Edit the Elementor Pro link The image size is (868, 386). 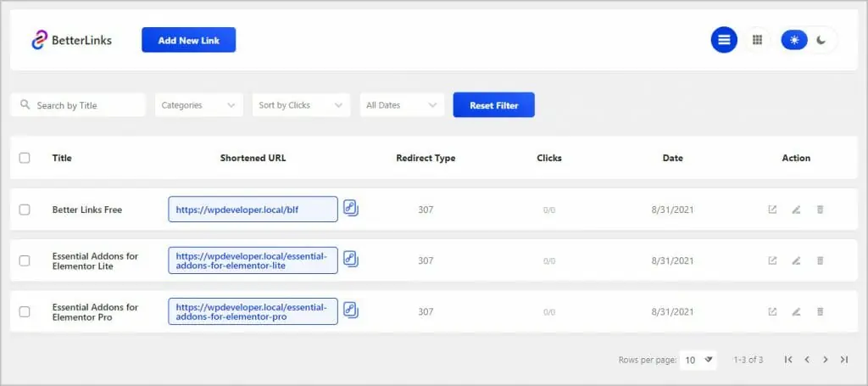coord(796,312)
